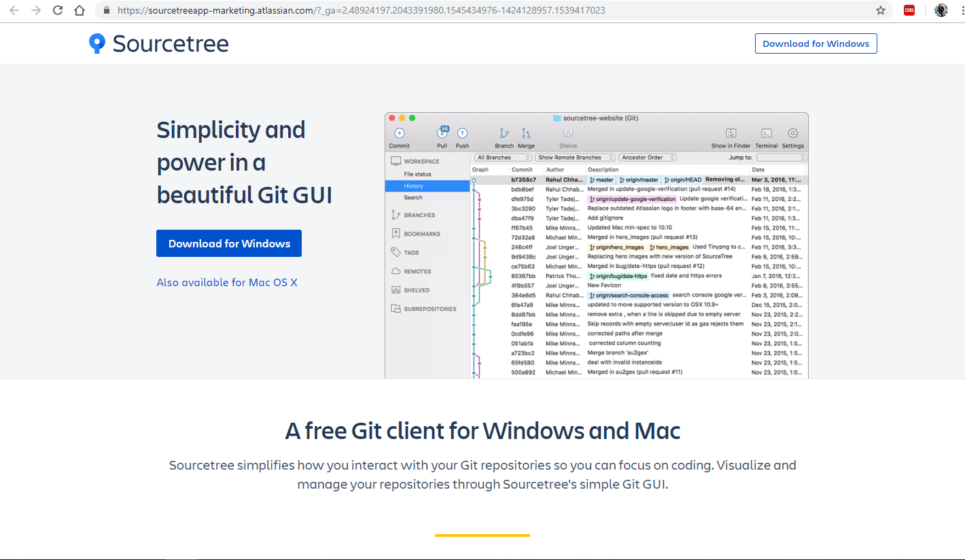The image size is (965, 560).
Task: Select commit Merge branch 'au2gex'
Action: click(x=639, y=353)
